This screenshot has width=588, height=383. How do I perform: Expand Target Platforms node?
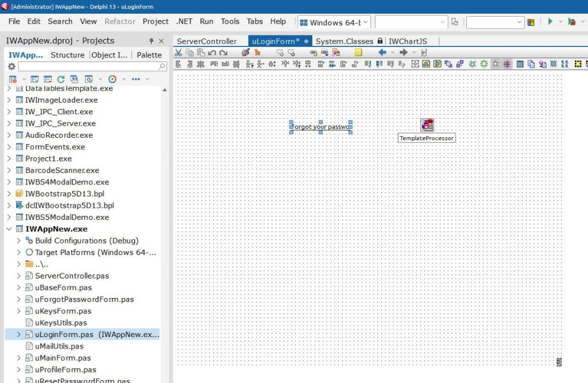point(19,252)
